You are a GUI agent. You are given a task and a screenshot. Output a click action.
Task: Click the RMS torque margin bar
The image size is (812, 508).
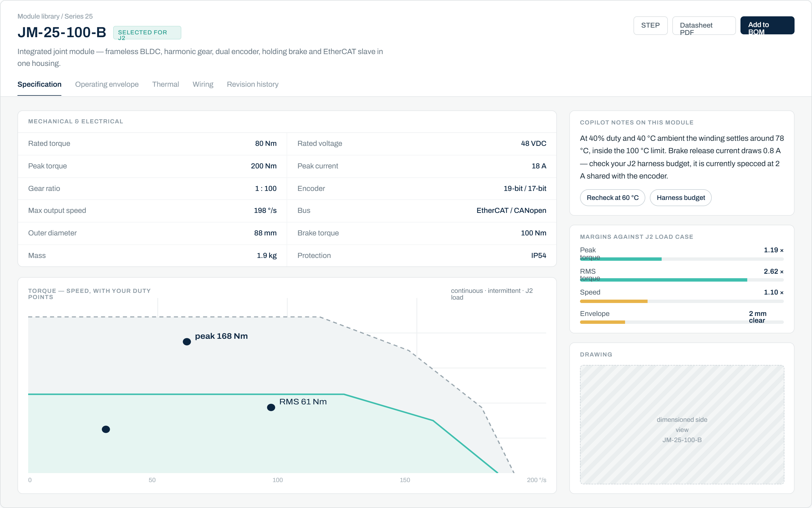coord(681,280)
